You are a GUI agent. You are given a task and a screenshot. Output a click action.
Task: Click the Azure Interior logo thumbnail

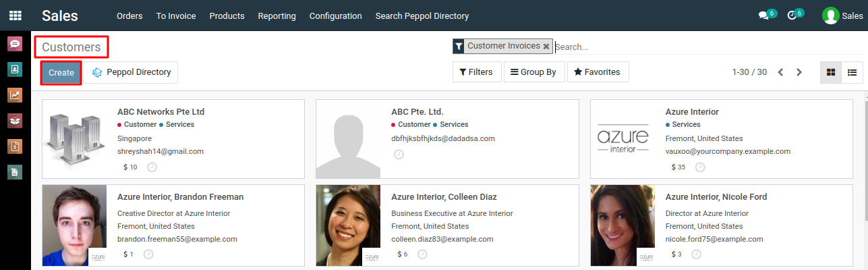[x=623, y=139]
